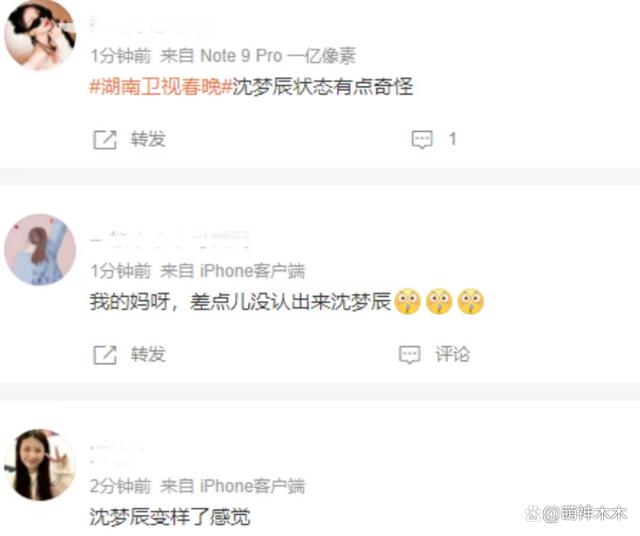Click the comment count 1 on first post
The image size is (640, 536).
click(452, 139)
